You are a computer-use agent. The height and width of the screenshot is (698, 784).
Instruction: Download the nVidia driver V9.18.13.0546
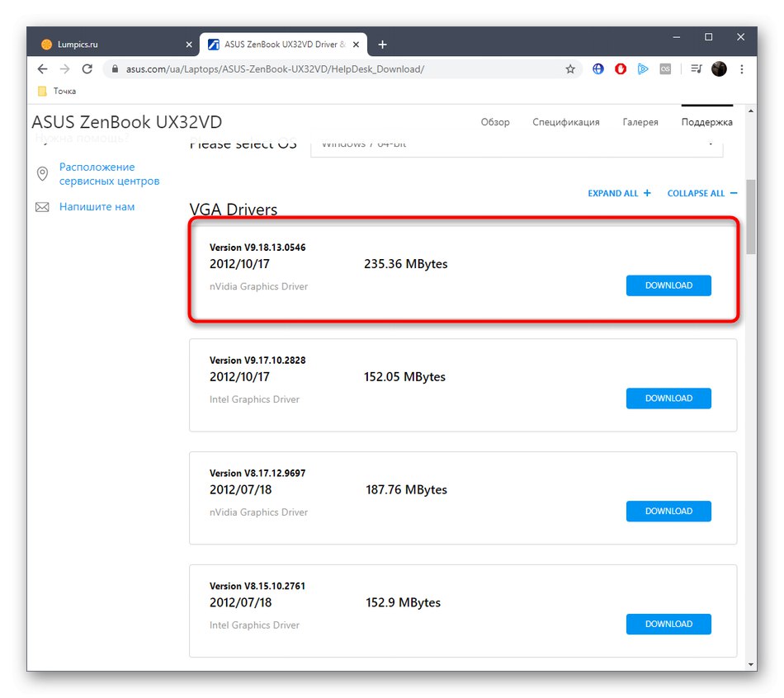point(668,285)
